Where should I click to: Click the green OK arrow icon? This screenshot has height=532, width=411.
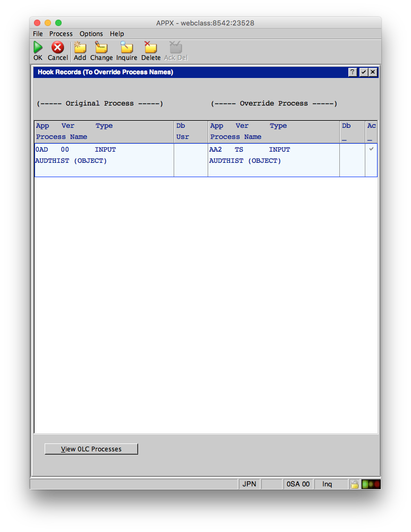[38, 48]
